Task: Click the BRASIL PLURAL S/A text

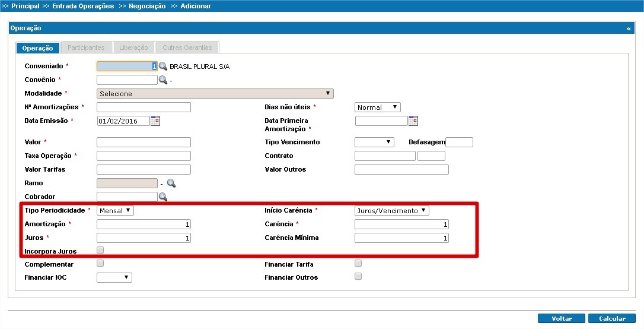Action: click(x=200, y=67)
